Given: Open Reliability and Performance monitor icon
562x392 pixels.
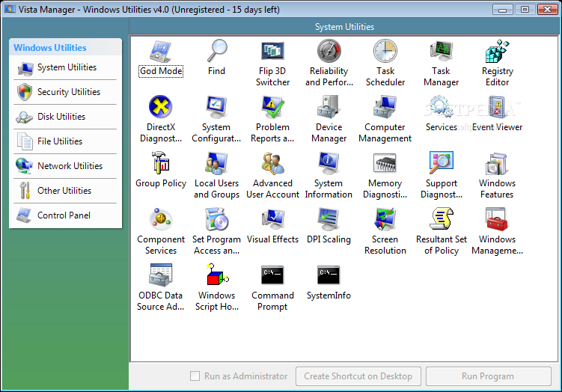Looking at the screenshot, I should (329, 52).
